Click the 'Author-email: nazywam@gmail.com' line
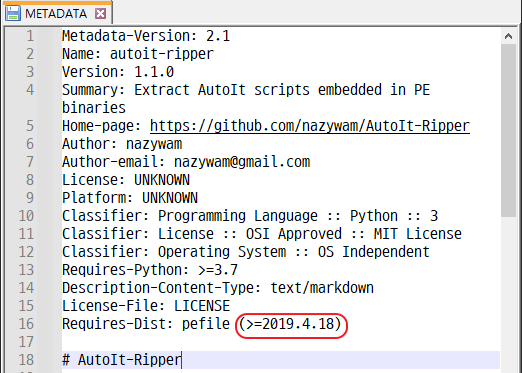This screenshot has height=373, width=522. pyautogui.click(x=186, y=162)
